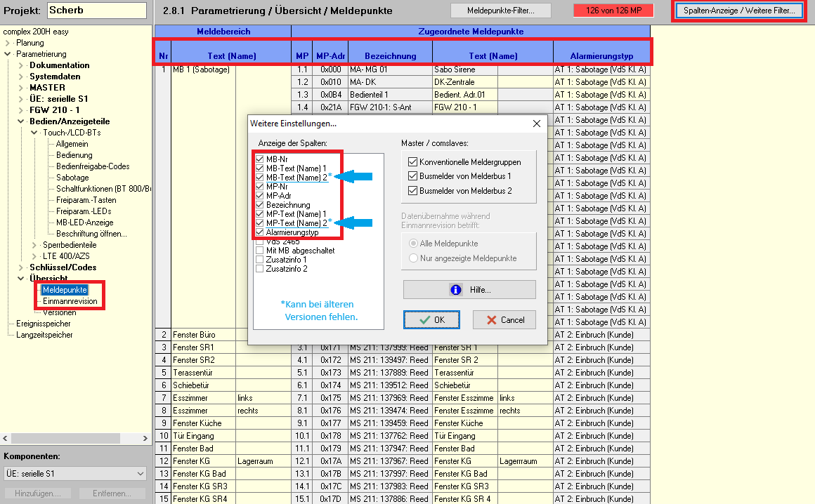Open the Komponenten dropdown

[x=75, y=473]
